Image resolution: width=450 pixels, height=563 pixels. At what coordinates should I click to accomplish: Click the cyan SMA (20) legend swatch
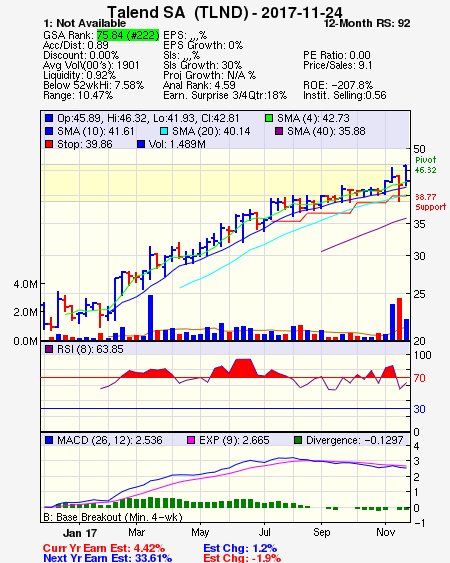click(x=164, y=131)
